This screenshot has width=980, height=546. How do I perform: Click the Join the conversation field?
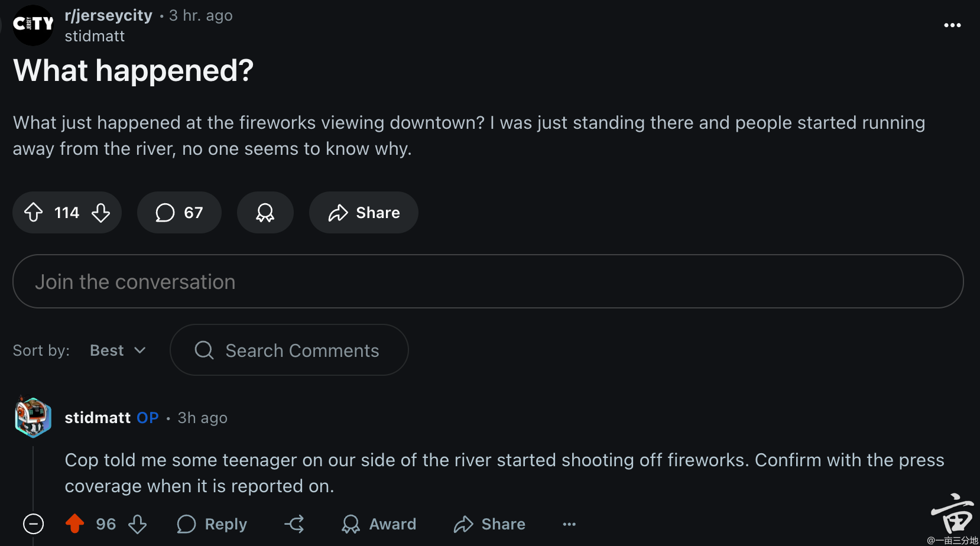pos(488,281)
